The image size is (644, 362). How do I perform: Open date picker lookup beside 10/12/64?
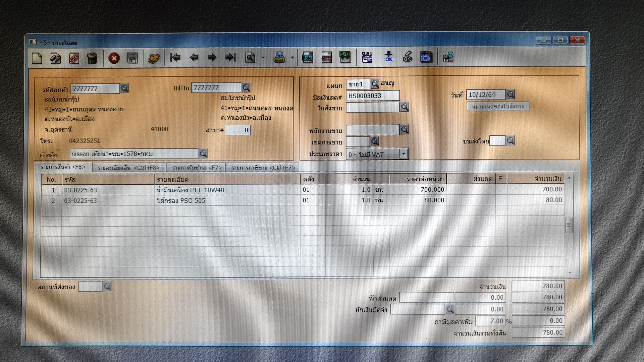pos(511,95)
